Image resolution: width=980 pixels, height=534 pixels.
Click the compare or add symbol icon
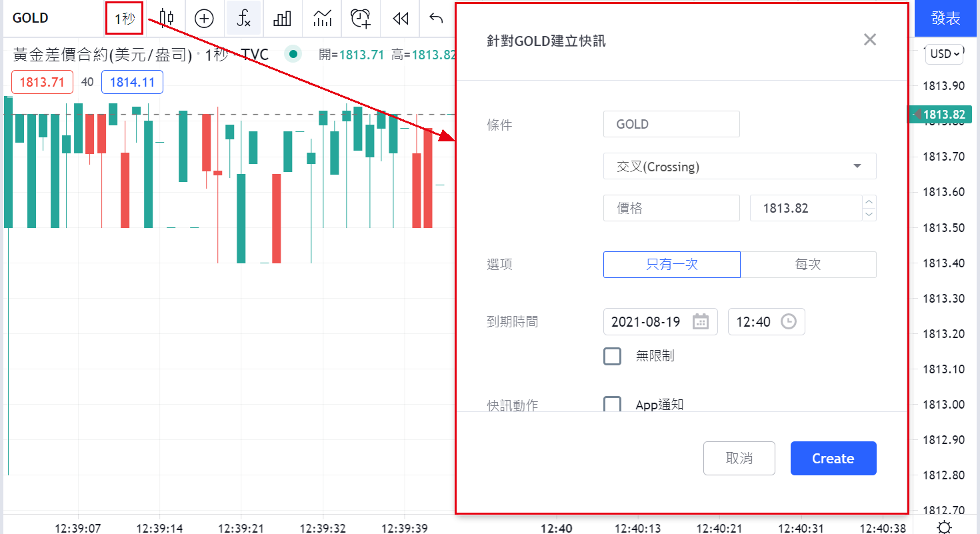[x=204, y=18]
